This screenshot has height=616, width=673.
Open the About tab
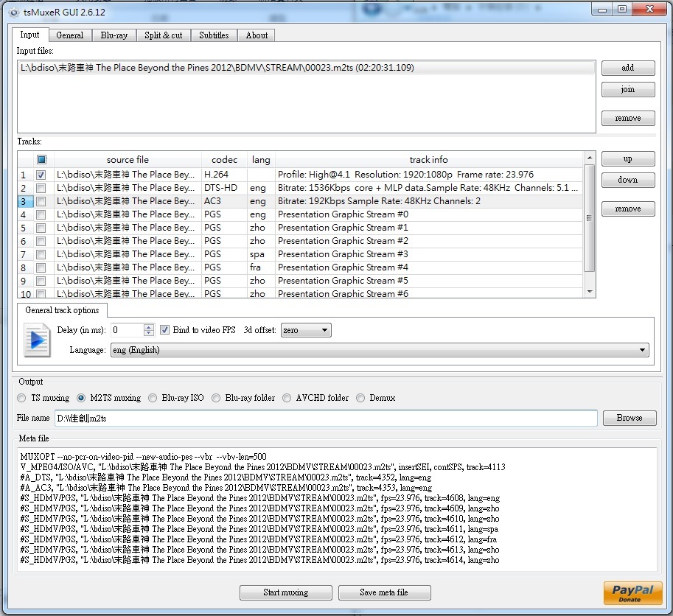[257, 35]
